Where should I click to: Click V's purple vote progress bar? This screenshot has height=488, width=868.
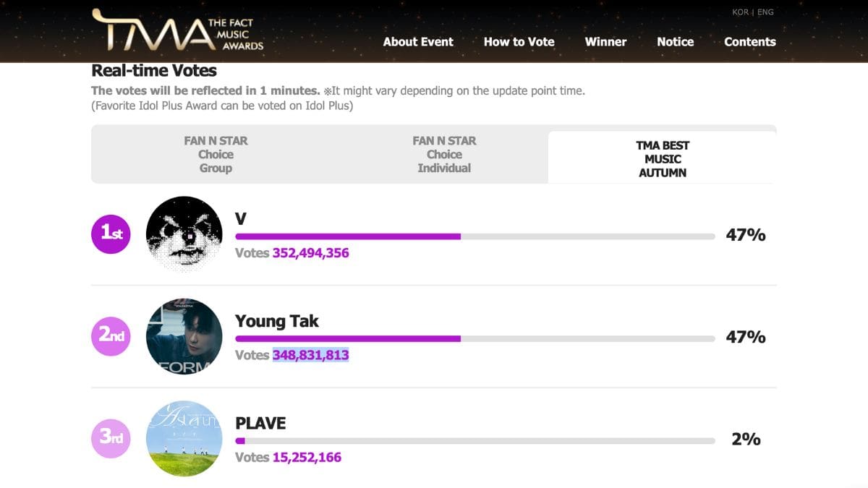pos(348,236)
